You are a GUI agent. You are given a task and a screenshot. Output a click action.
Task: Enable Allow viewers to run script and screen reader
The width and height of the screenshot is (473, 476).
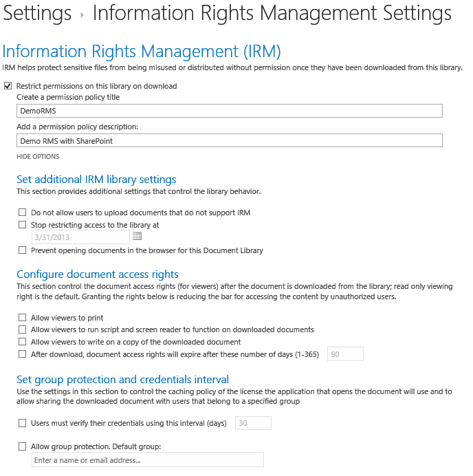point(23,329)
